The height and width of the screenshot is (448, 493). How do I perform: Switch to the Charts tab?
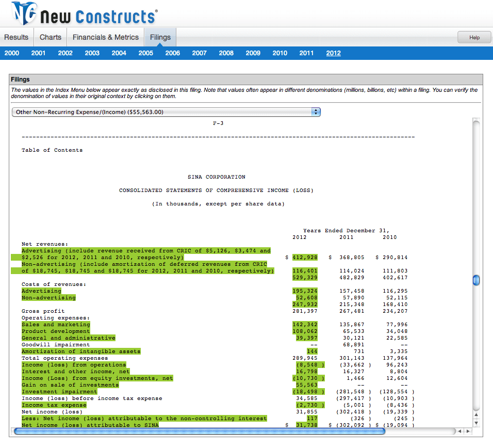[x=51, y=37]
